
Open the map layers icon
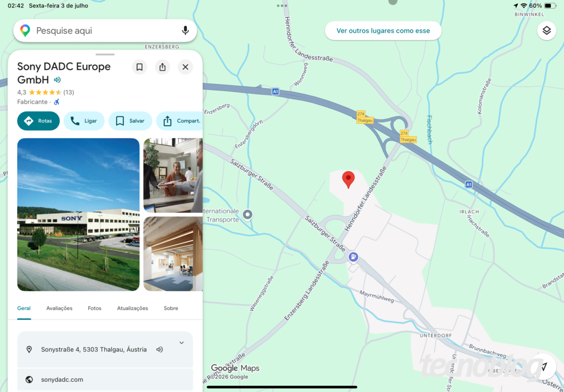546,30
